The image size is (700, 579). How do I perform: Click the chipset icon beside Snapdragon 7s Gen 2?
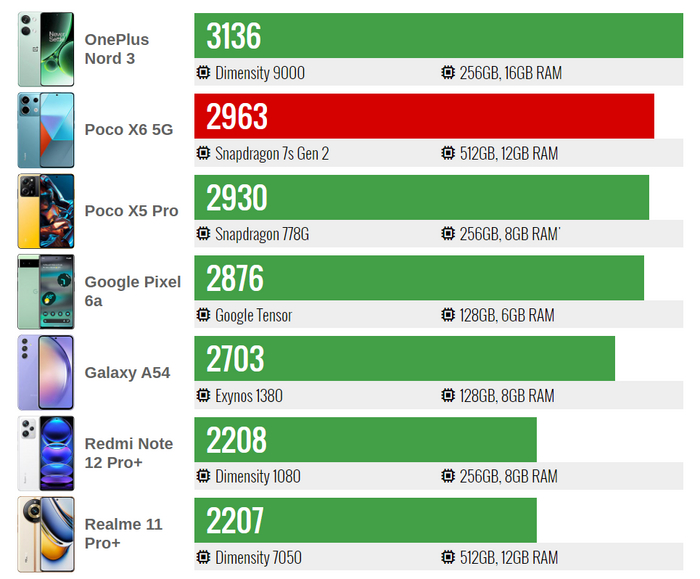pos(204,154)
